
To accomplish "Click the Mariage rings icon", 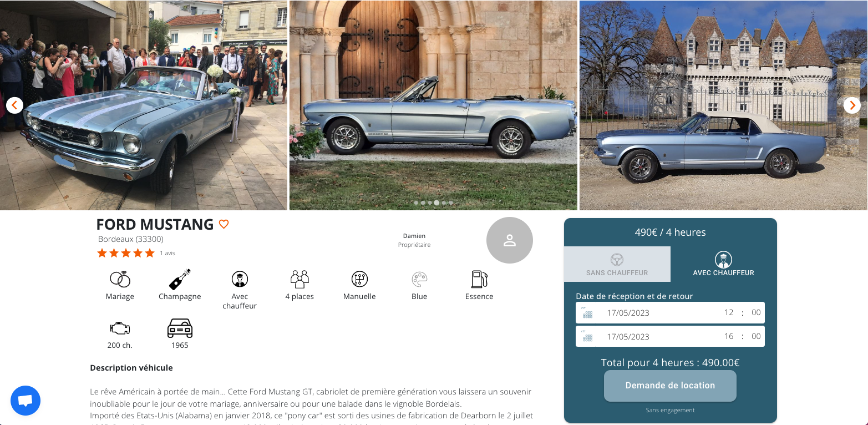I will [120, 279].
